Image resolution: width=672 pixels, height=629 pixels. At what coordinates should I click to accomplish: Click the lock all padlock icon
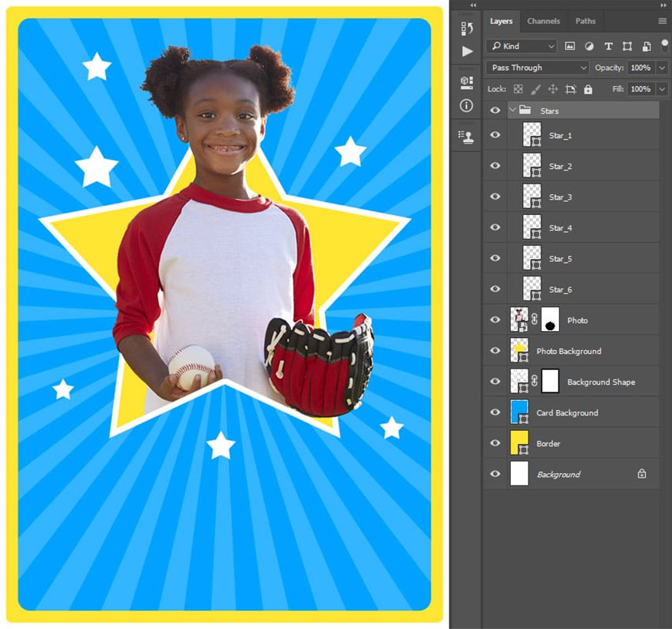coord(588,89)
